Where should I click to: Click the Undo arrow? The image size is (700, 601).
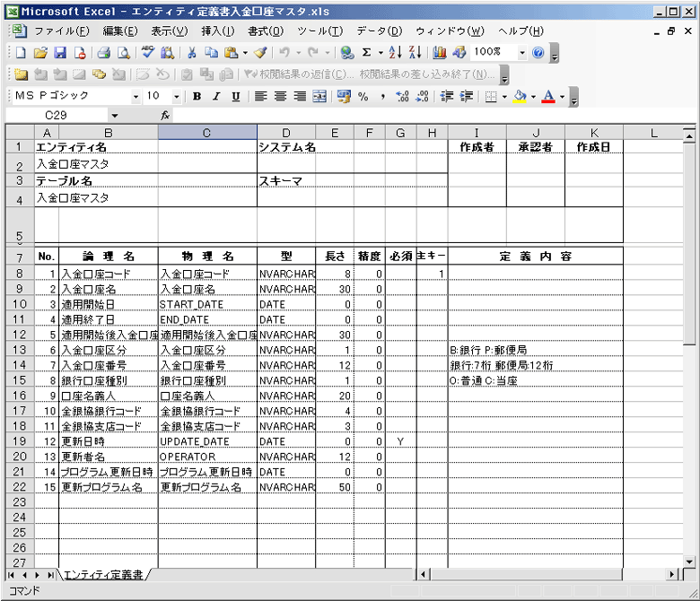pyautogui.click(x=284, y=53)
